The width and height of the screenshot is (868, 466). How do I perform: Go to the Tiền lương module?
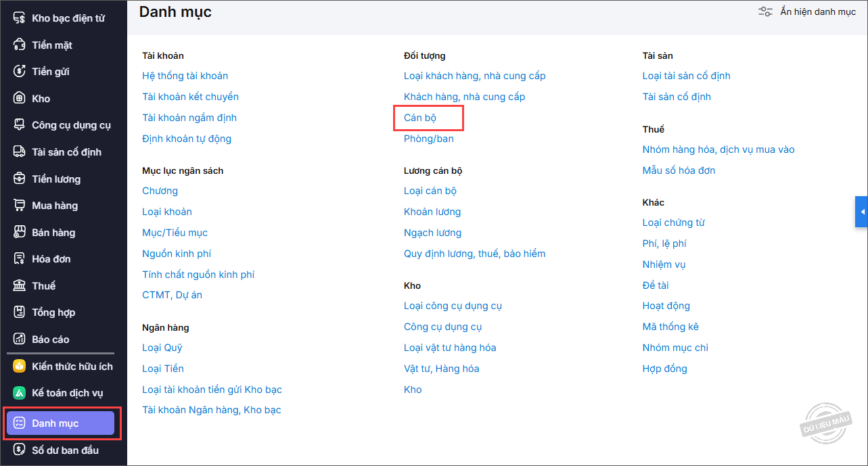(x=56, y=179)
